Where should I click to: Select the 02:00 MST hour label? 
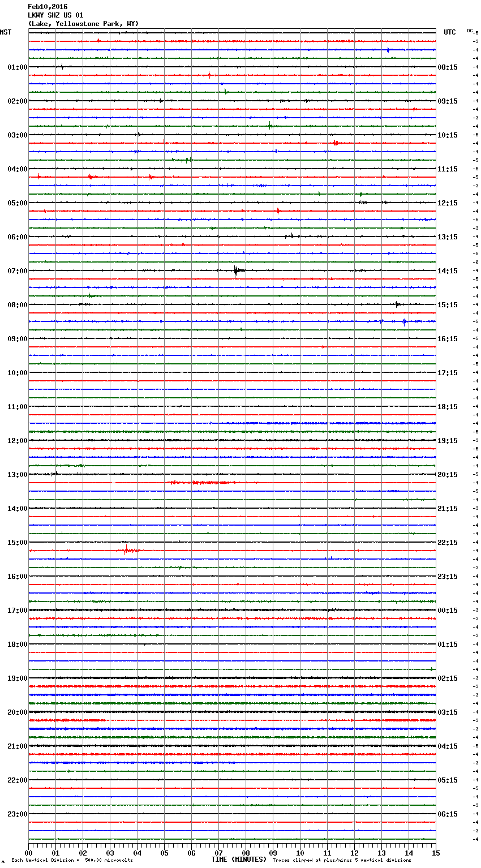[18, 101]
